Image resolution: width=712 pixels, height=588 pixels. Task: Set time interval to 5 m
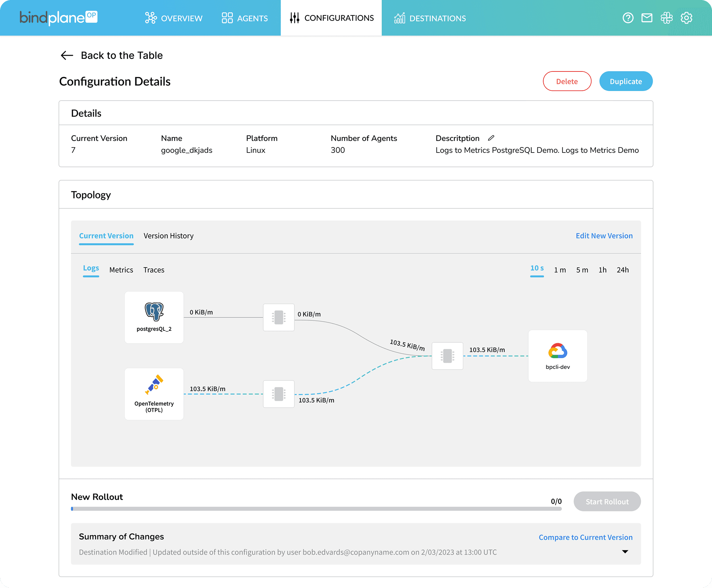(x=582, y=270)
